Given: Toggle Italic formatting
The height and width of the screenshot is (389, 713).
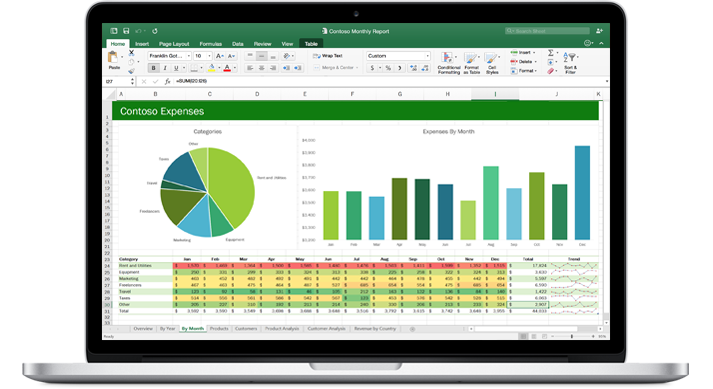Looking at the screenshot, I should 165,68.
